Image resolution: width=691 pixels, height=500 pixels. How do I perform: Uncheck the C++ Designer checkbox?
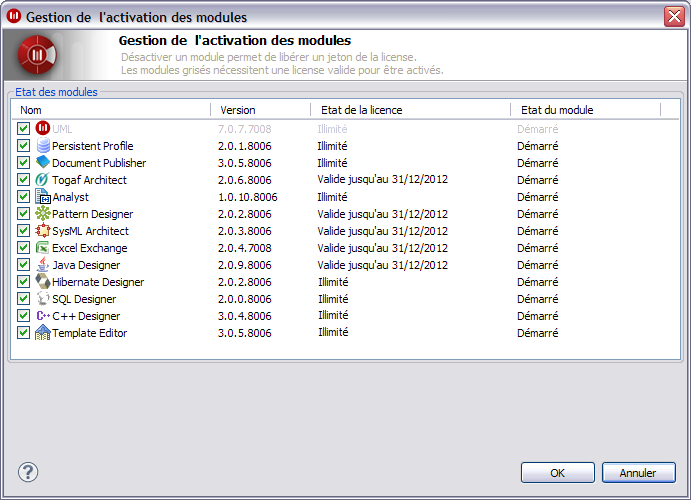tap(23, 315)
